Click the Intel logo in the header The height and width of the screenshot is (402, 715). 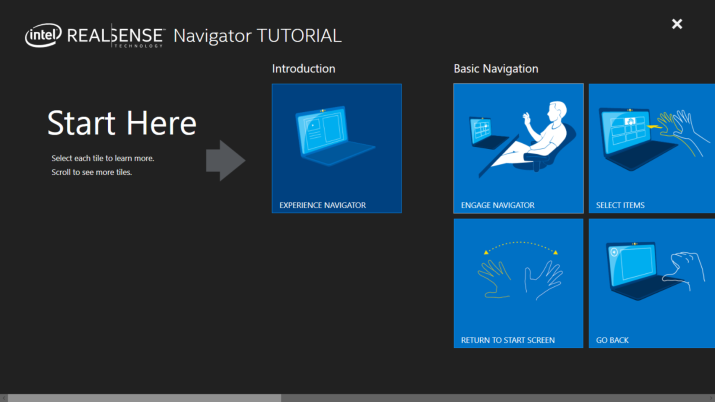42,36
